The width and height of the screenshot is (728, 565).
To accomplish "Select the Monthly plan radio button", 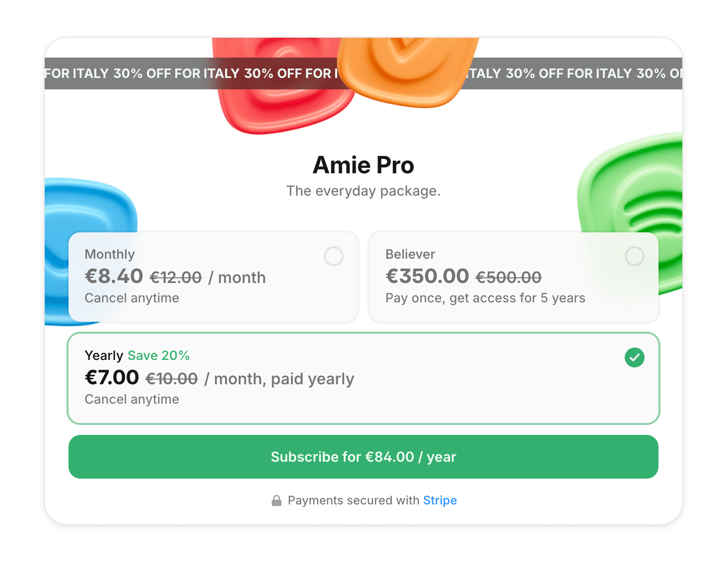I will [x=334, y=256].
